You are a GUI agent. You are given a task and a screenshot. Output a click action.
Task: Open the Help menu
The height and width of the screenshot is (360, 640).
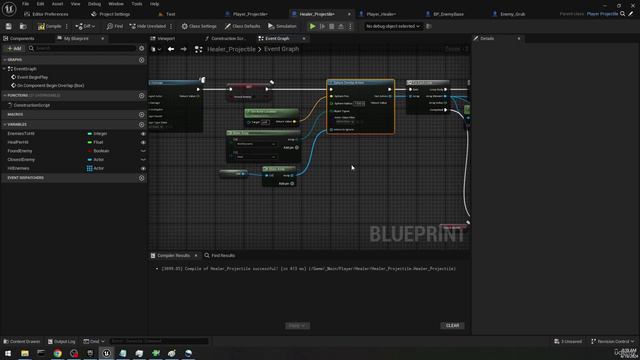[154, 4]
